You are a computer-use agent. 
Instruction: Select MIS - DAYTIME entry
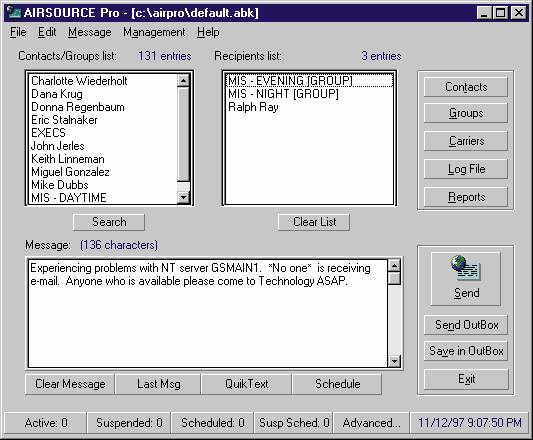[103, 198]
